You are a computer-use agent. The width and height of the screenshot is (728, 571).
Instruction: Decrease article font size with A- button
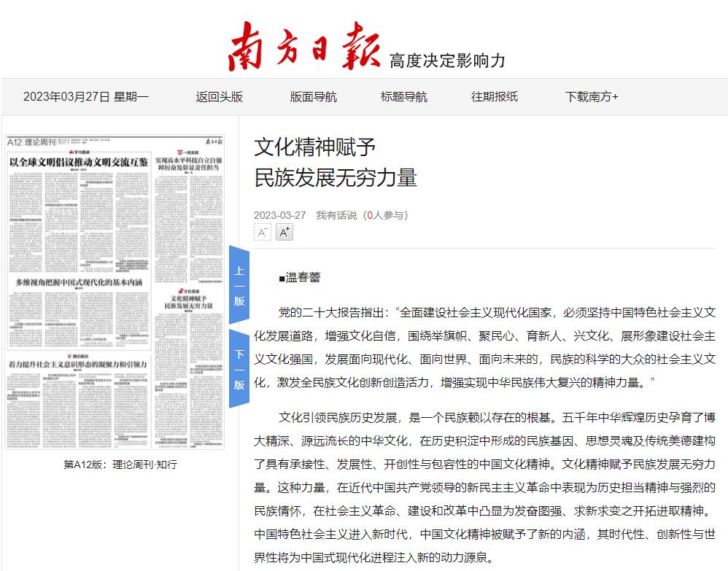(262, 233)
